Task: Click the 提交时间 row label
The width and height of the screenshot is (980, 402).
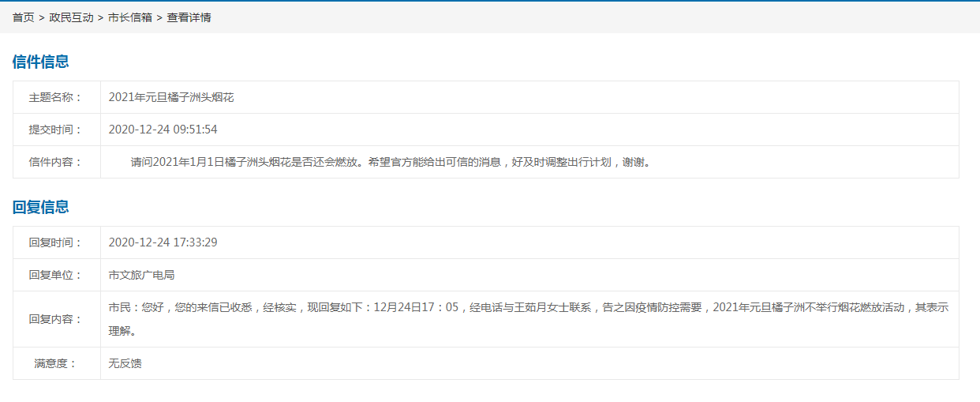Action: click(x=55, y=130)
